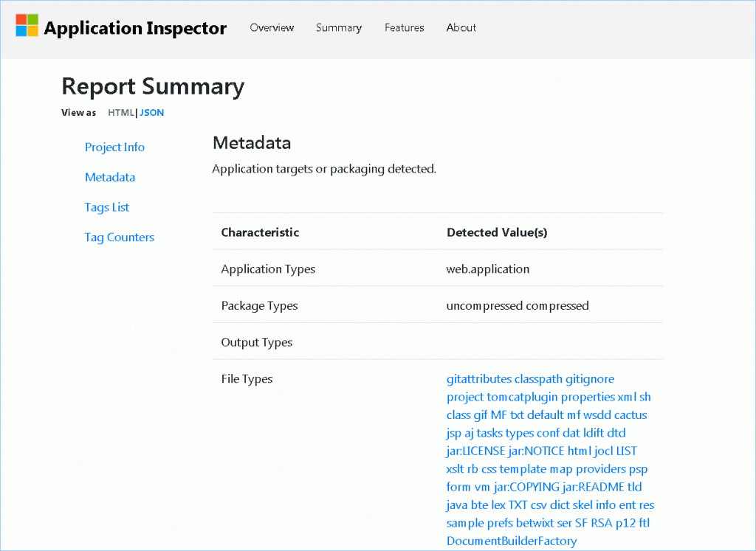
Task: Click the wsdd file type link
Action: (597, 415)
